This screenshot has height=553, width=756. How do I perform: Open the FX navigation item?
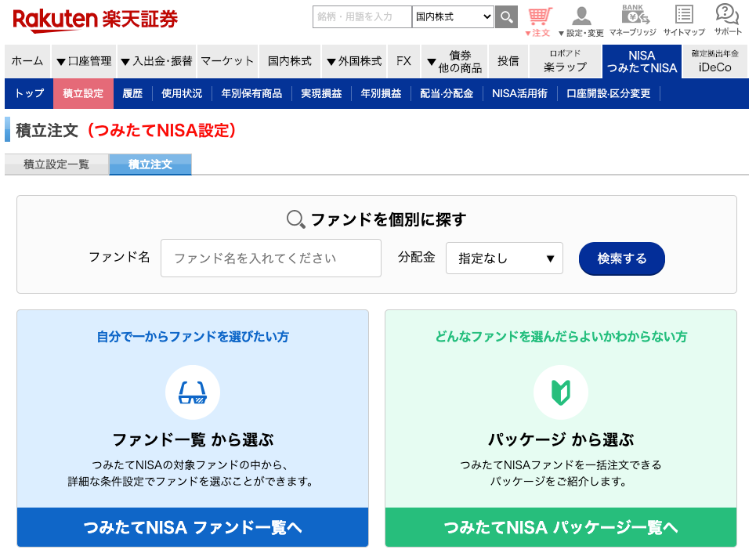click(404, 61)
